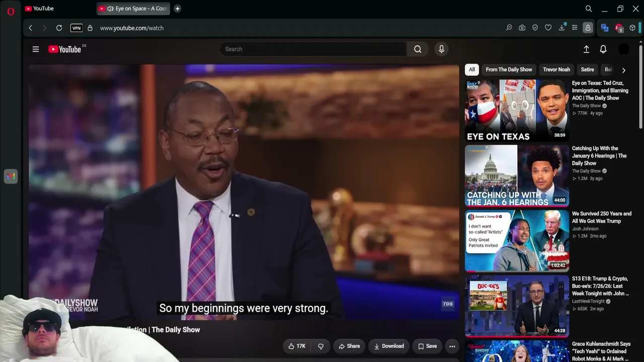Open the ad blocker extension with badge
The image size is (644, 362).
click(x=619, y=28)
